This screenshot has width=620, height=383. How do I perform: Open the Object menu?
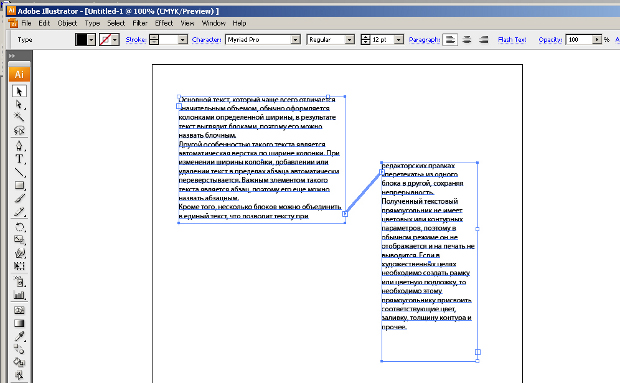coord(67,23)
